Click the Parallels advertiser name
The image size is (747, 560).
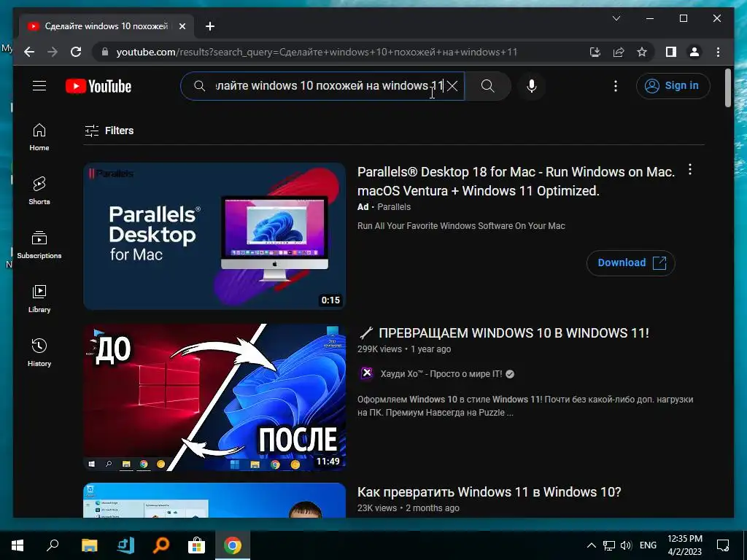(394, 206)
